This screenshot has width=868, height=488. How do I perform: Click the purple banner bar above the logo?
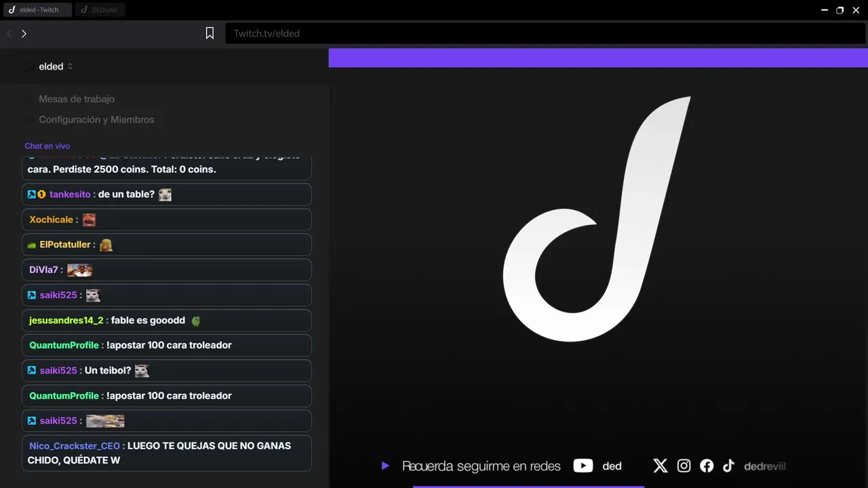tap(598, 58)
